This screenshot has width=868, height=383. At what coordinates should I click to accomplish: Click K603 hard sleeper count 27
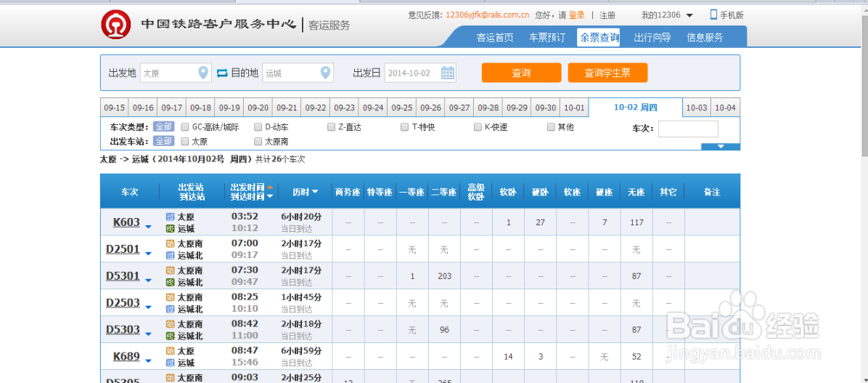(x=541, y=222)
